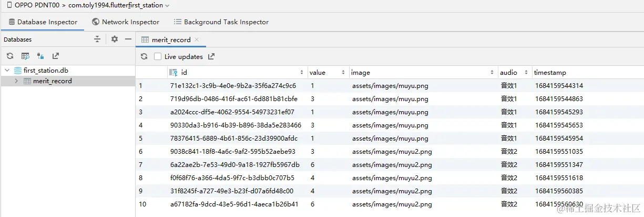This screenshot has width=644, height=217.
Task: Open Databases panel settings gear
Action: click(x=115, y=39)
